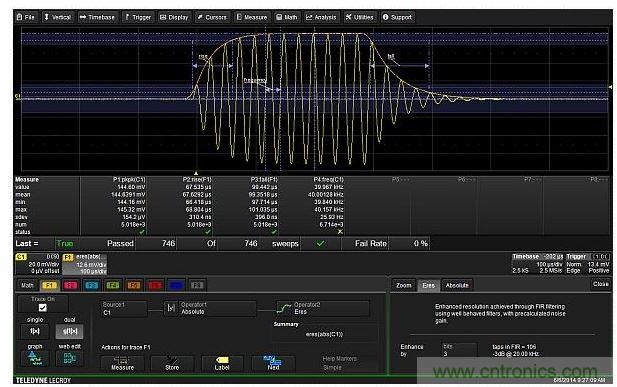Click the Enhance by bits field
617x387 pixels.
[x=459, y=350]
